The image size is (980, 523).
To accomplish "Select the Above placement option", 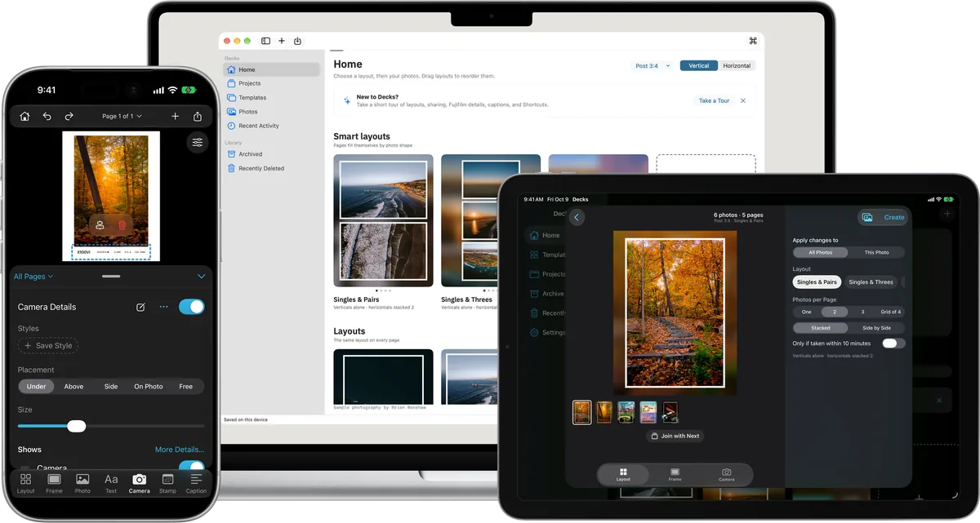I will point(73,387).
